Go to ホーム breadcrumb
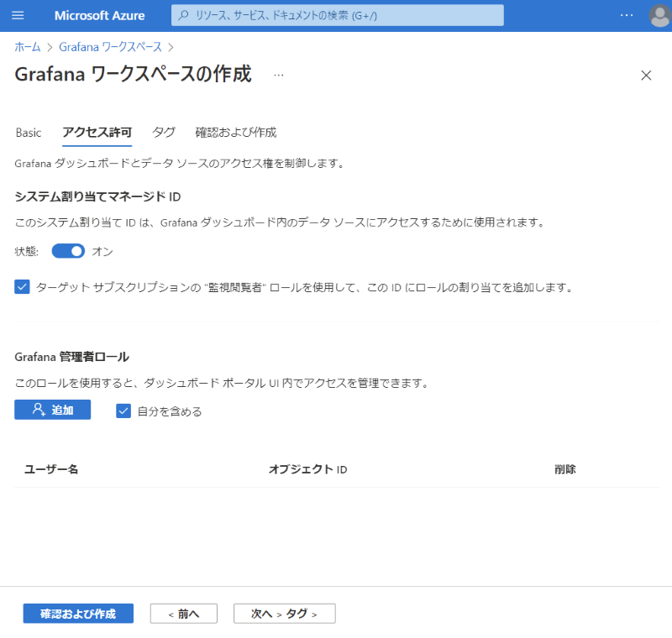 pyautogui.click(x=28, y=47)
